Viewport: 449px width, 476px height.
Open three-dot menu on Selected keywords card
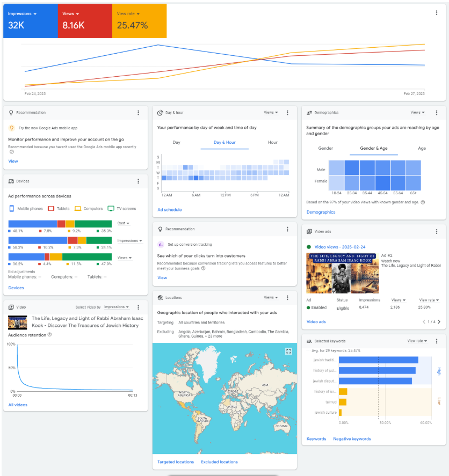[x=436, y=341]
